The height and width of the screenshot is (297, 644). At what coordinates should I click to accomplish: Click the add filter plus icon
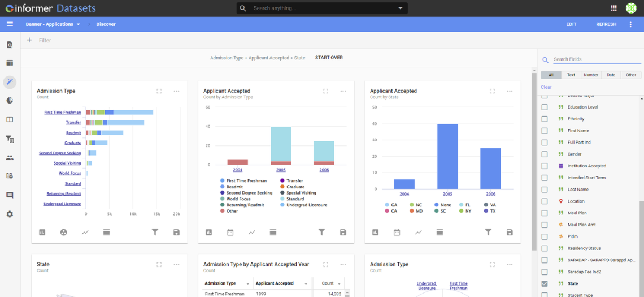[x=29, y=40]
